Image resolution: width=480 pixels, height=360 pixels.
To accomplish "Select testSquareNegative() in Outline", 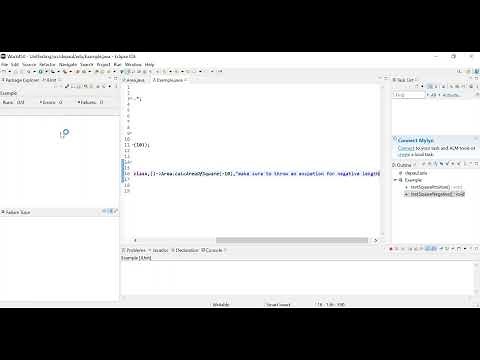I will pyautogui.click(x=434, y=194).
